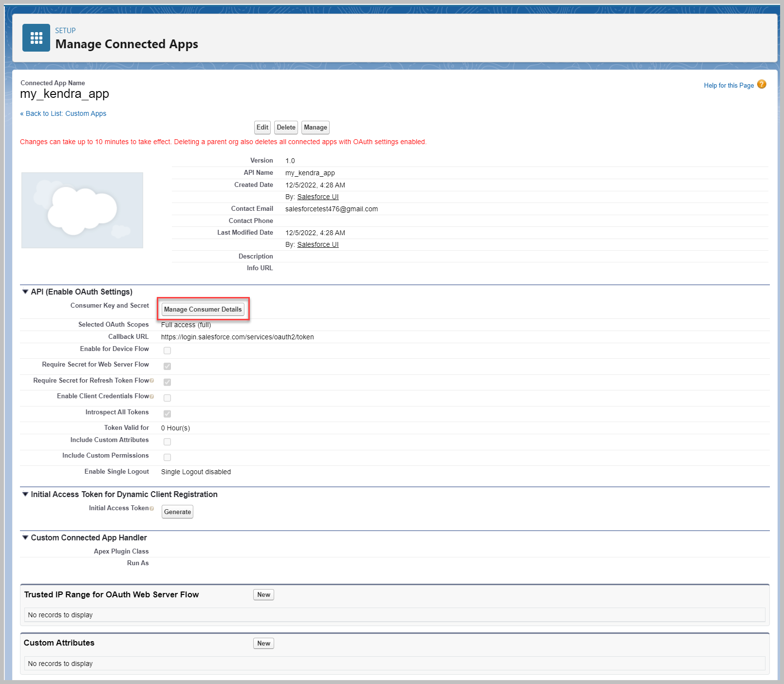Toggle the Introspect All Tokens checkbox

(167, 414)
